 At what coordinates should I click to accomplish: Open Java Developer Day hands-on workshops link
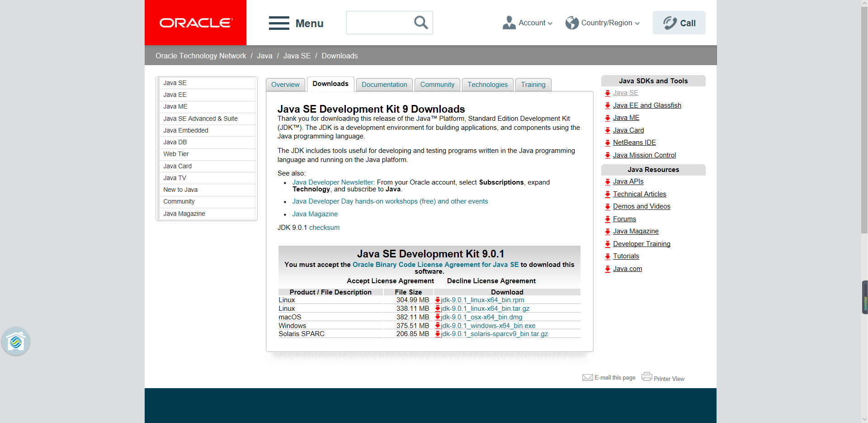(390, 201)
